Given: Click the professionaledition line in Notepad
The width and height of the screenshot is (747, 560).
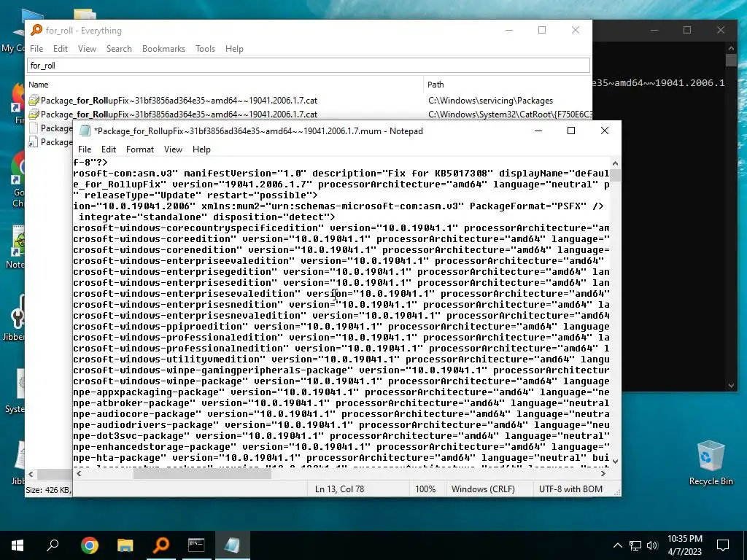Looking at the screenshot, I should click(x=341, y=338).
